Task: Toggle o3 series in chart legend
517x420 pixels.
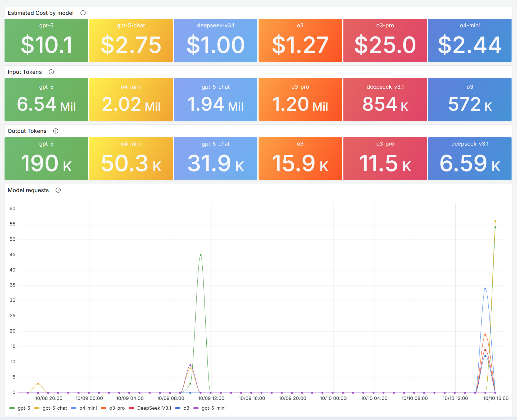Action: (186, 408)
